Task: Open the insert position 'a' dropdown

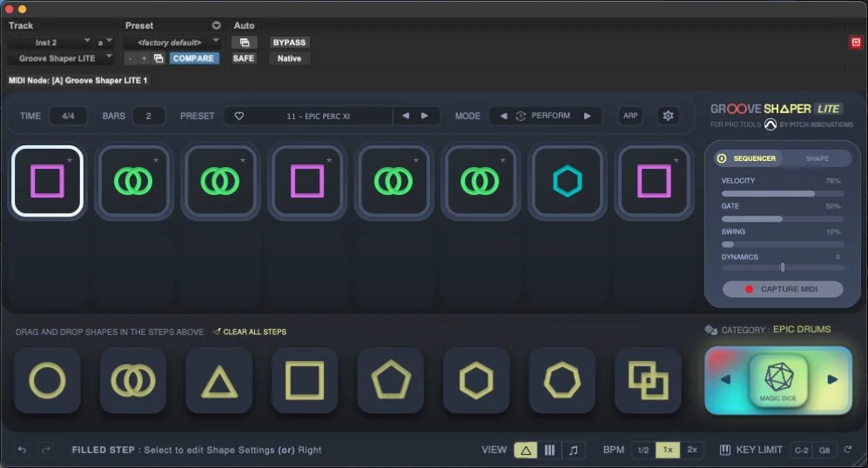Action: (104, 43)
